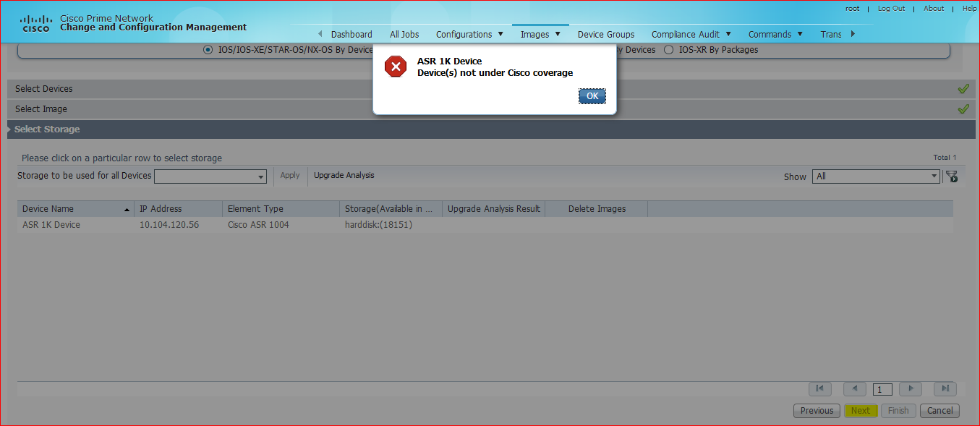Image resolution: width=980 pixels, height=426 pixels.
Task: Click the Log Out link
Action: (x=891, y=9)
